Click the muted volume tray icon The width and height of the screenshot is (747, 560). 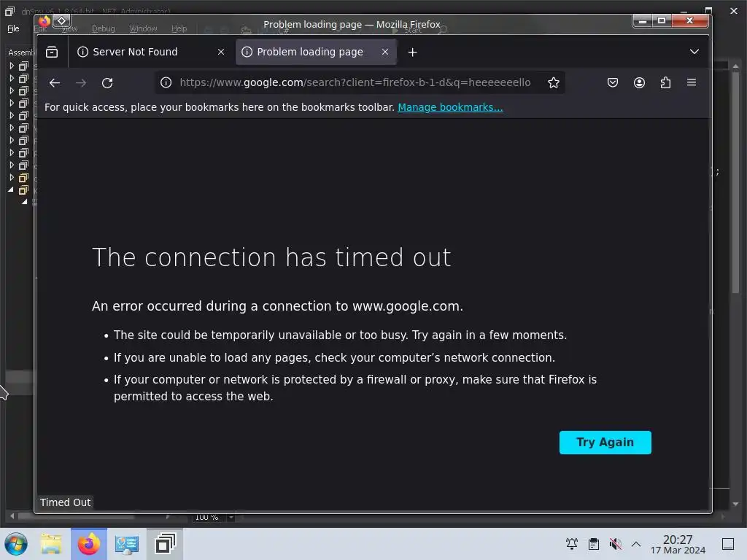pos(616,543)
